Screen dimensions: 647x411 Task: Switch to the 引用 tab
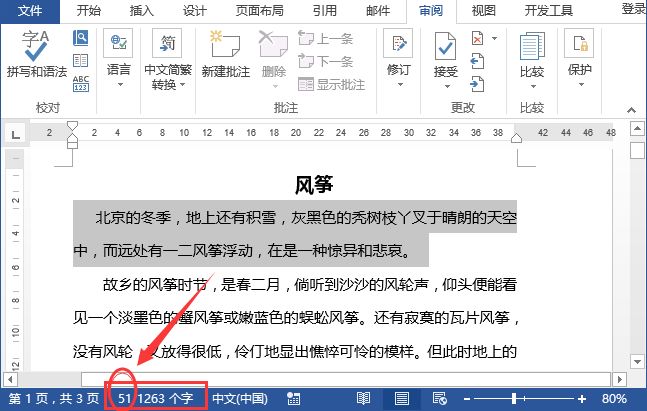325,10
